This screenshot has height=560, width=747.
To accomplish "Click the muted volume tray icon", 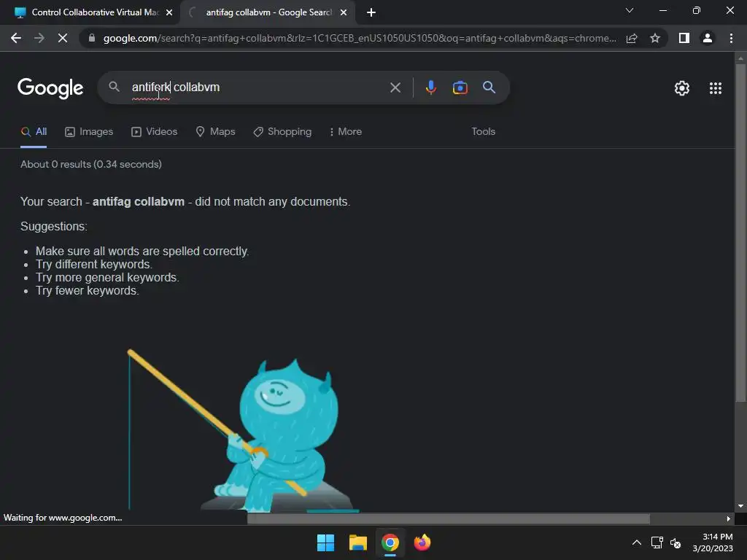I will pos(676,542).
